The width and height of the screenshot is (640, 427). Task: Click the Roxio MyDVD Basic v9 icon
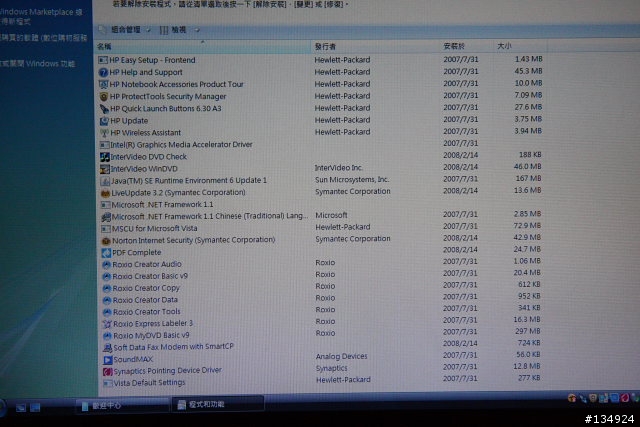coord(107,336)
